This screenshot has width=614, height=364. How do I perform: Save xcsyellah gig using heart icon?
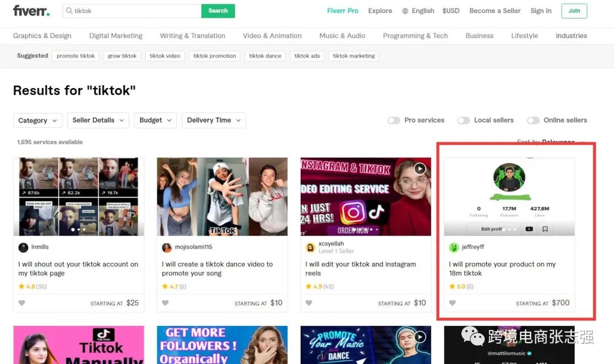(309, 303)
